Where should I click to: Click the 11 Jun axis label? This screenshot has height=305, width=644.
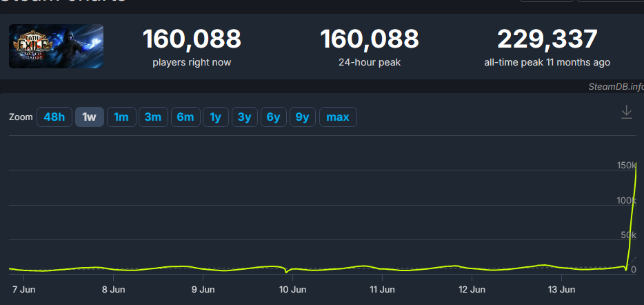tap(382, 289)
